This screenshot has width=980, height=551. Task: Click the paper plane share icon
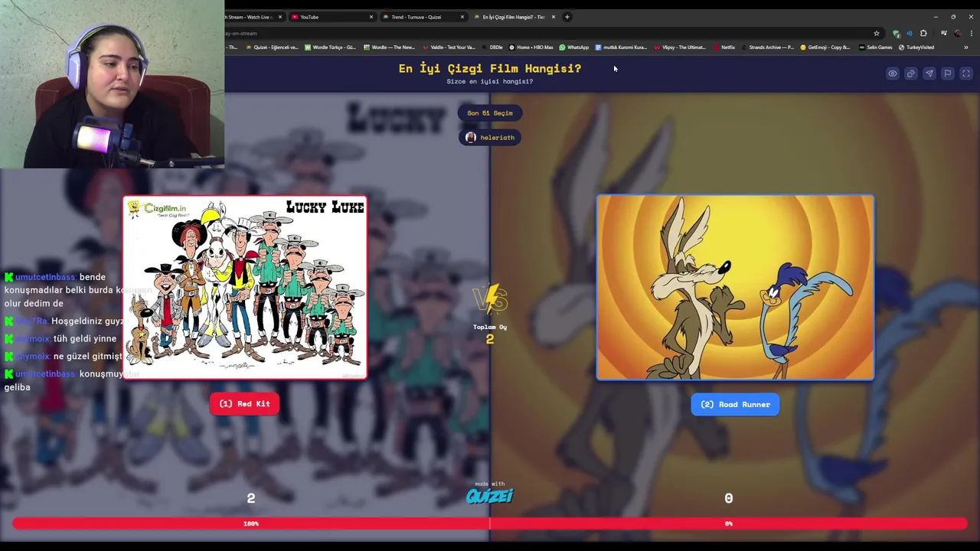click(929, 73)
